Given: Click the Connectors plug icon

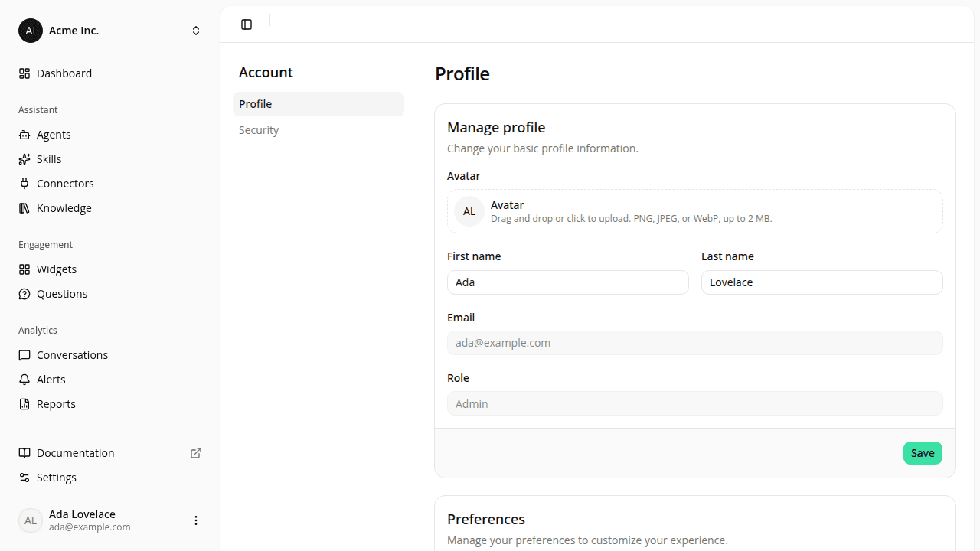Looking at the screenshot, I should 24,184.
